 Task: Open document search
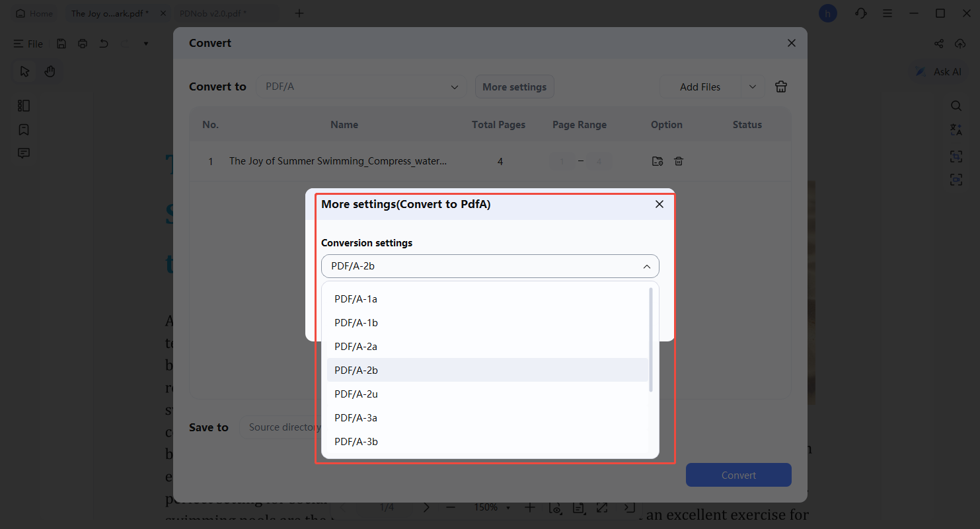coord(956,106)
